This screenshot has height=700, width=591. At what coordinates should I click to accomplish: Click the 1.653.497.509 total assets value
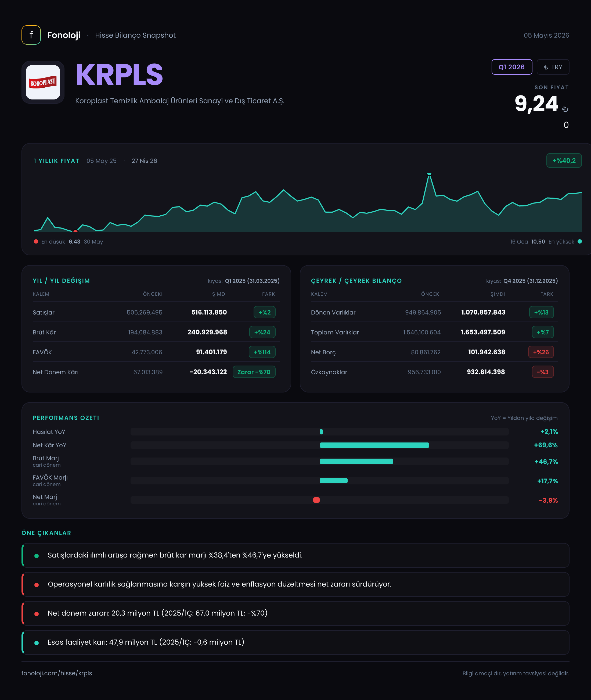click(483, 332)
